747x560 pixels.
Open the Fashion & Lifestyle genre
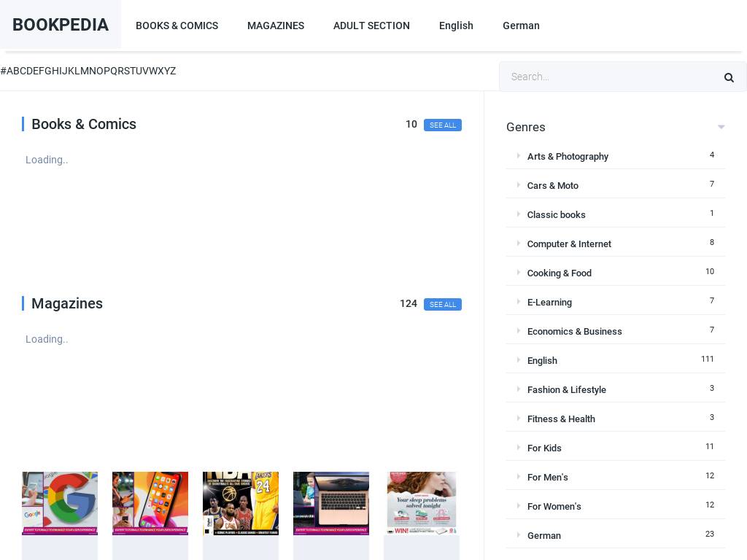click(x=567, y=389)
